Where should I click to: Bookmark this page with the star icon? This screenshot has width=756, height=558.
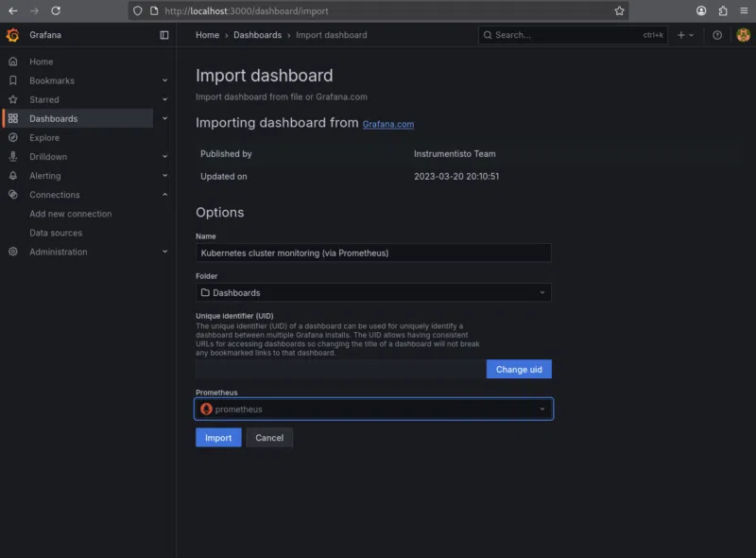(x=619, y=10)
